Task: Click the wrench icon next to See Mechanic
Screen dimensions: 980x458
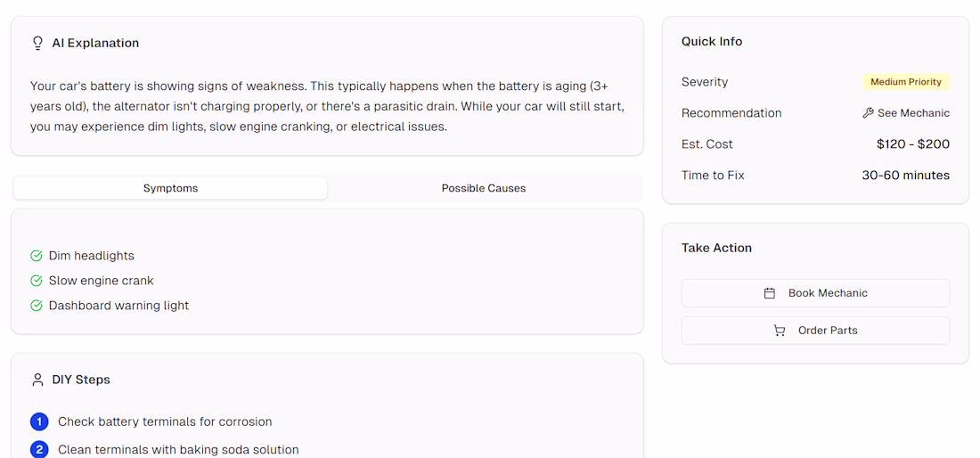Action: click(869, 113)
